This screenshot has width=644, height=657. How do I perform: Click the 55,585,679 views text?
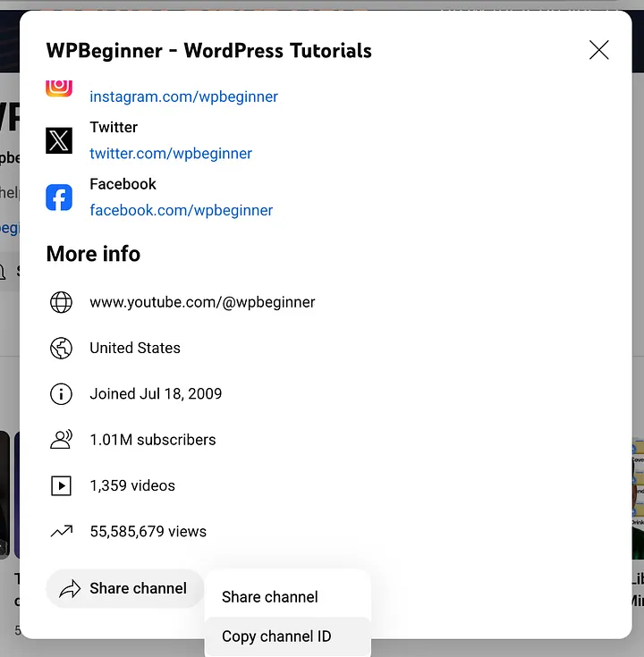click(x=148, y=532)
